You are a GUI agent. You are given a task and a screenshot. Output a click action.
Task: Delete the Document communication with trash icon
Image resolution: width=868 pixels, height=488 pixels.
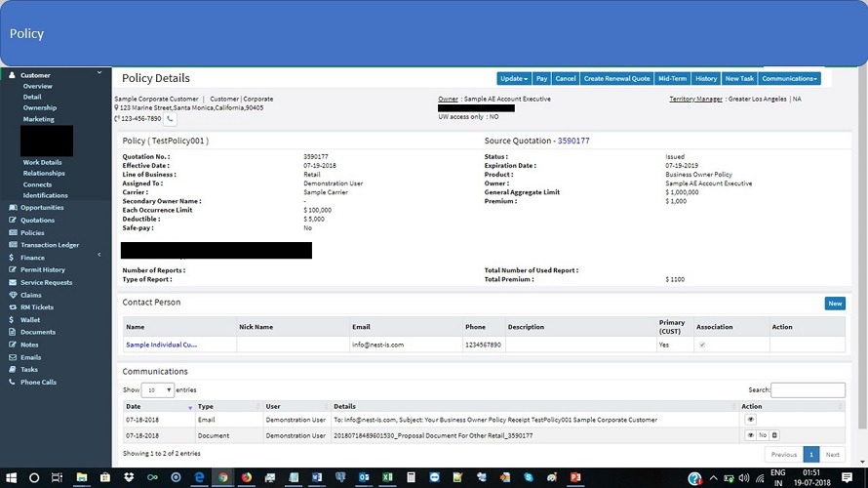pyautogui.click(x=775, y=435)
